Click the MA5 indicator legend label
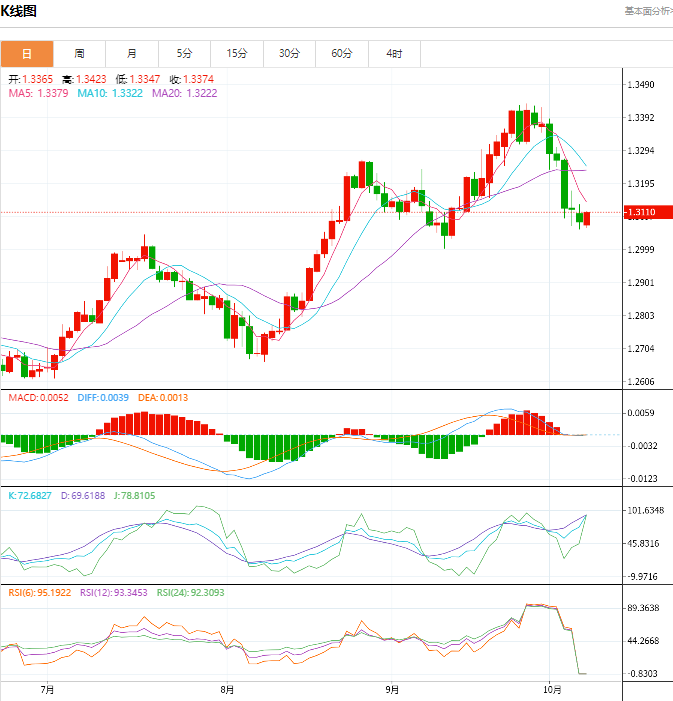Viewport: 673px width, 701px height. pos(38,93)
